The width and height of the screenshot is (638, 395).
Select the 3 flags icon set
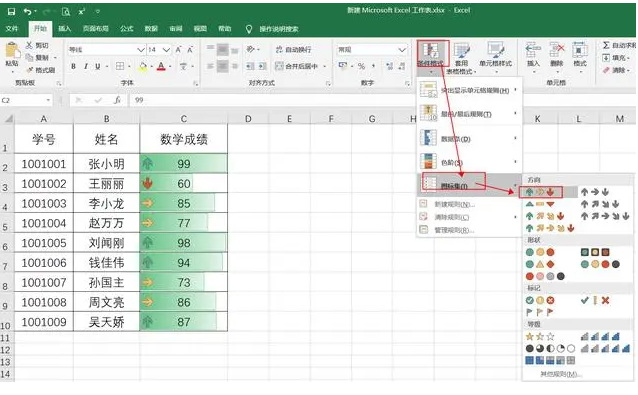coord(540,312)
